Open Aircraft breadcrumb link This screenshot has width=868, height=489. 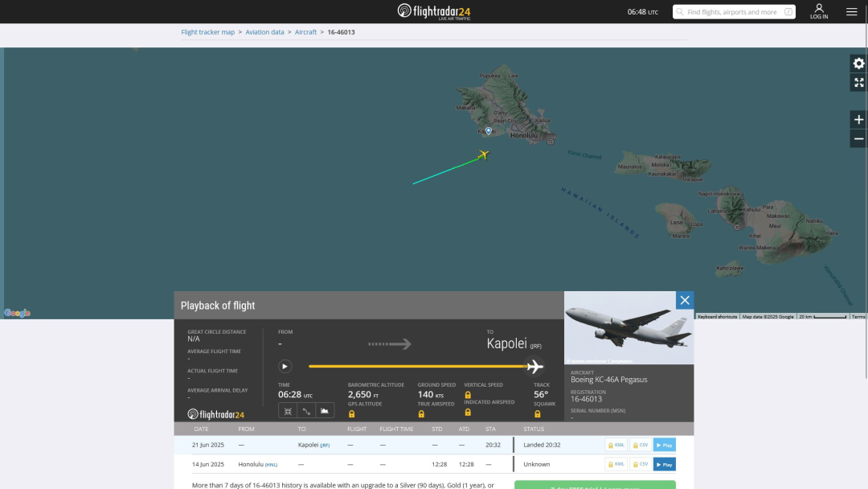[305, 32]
